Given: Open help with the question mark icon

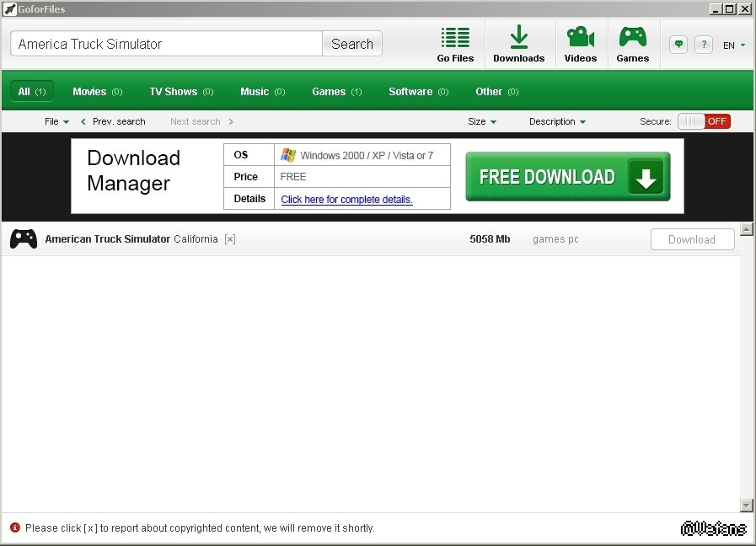Looking at the screenshot, I should coord(705,45).
